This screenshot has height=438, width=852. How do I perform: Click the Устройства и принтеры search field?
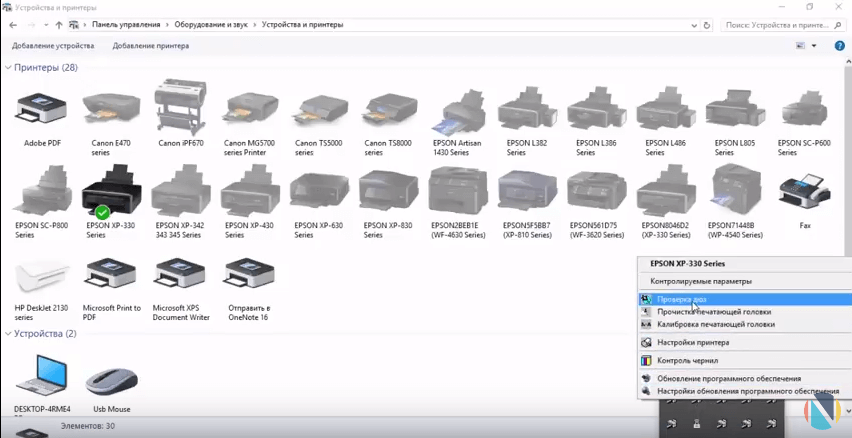pos(782,25)
